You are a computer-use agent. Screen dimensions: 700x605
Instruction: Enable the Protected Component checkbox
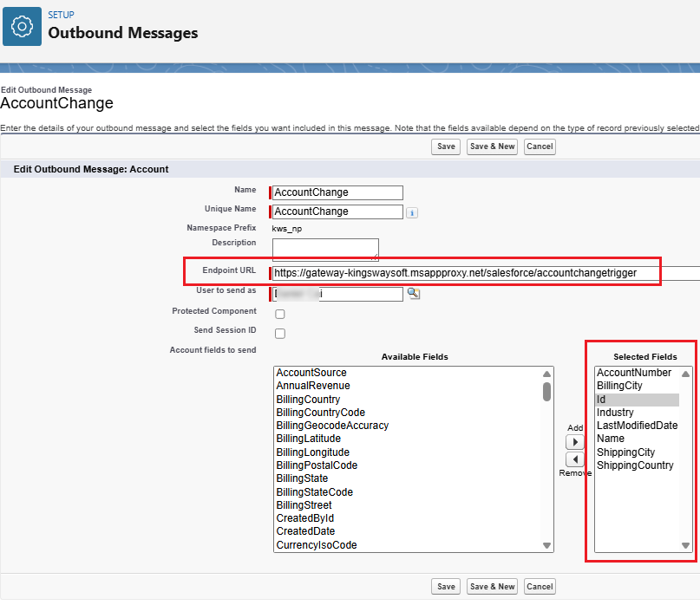[280, 315]
